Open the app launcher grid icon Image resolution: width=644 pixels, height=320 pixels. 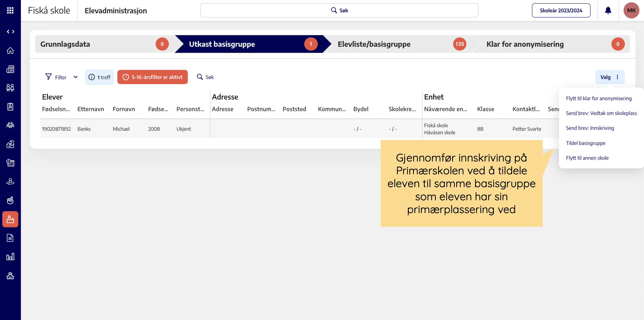(x=10, y=10)
